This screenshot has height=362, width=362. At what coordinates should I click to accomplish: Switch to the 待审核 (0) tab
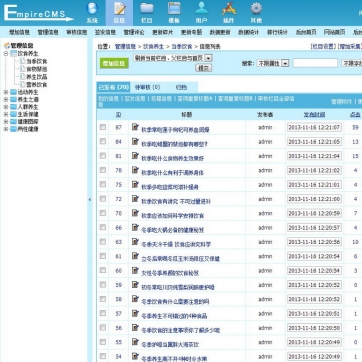pos(147,87)
